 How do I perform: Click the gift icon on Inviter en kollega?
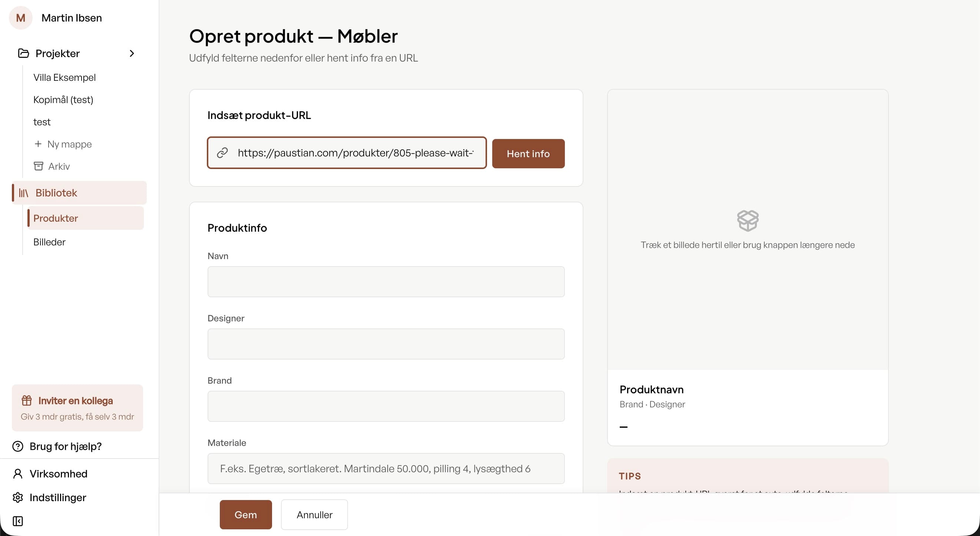click(27, 400)
